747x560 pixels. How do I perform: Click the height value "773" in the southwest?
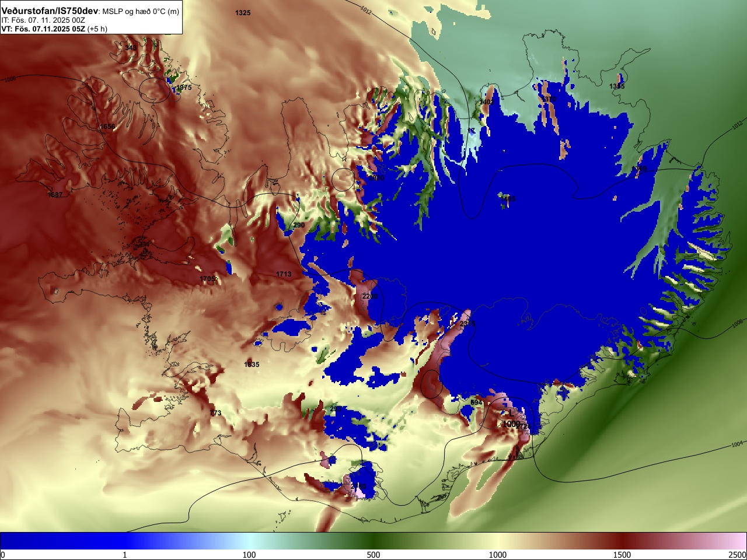(x=216, y=413)
